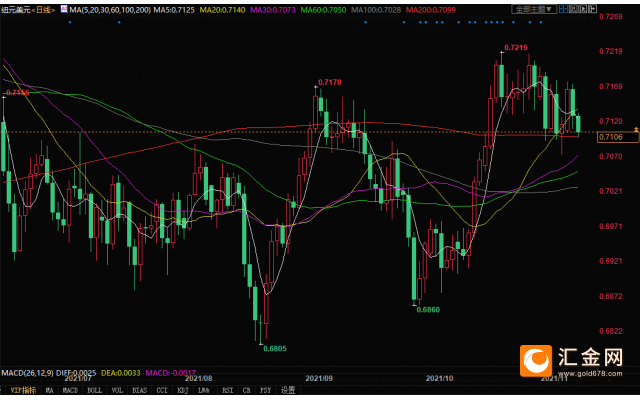
Task: Click the 设置 settings tab
Action: pyautogui.click(x=288, y=390)
